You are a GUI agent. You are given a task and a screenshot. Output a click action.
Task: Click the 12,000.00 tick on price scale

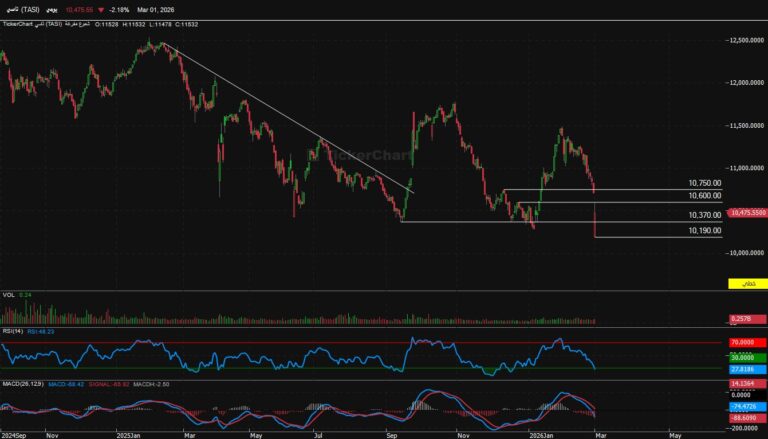pos(741,83)
